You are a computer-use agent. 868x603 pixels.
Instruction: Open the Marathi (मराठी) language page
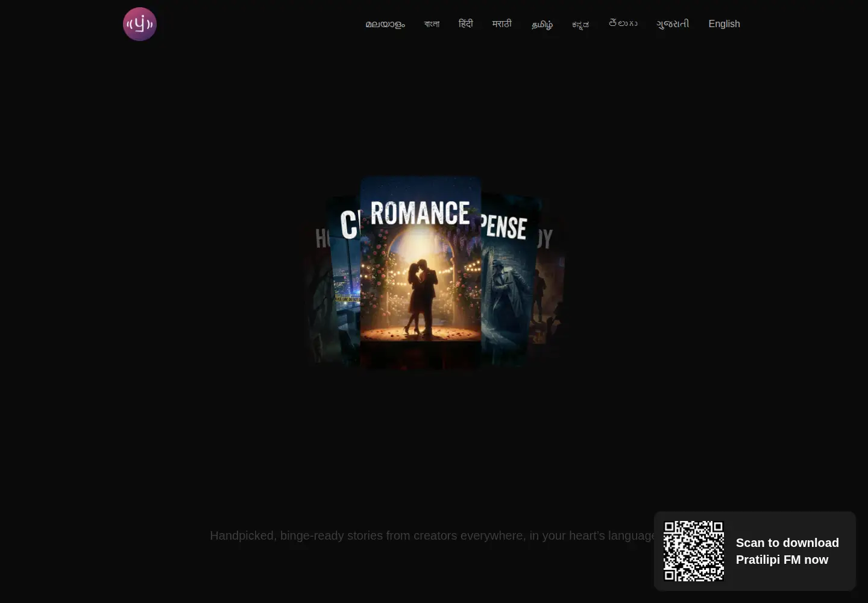tap(502, 24)
